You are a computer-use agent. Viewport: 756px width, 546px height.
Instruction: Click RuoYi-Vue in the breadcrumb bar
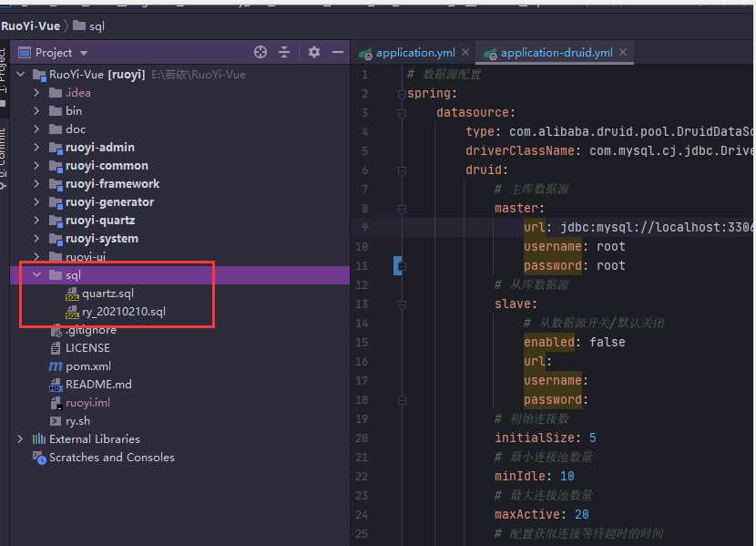31,26
